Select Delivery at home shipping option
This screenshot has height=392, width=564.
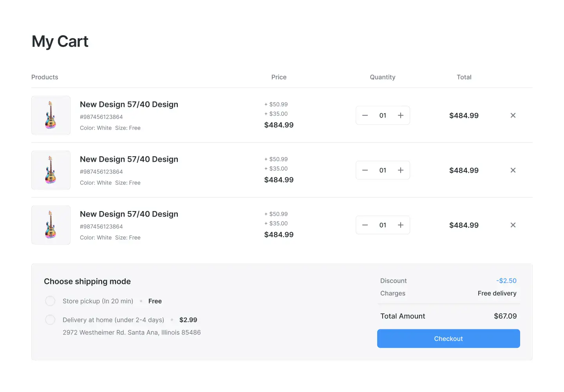point(50,320)
